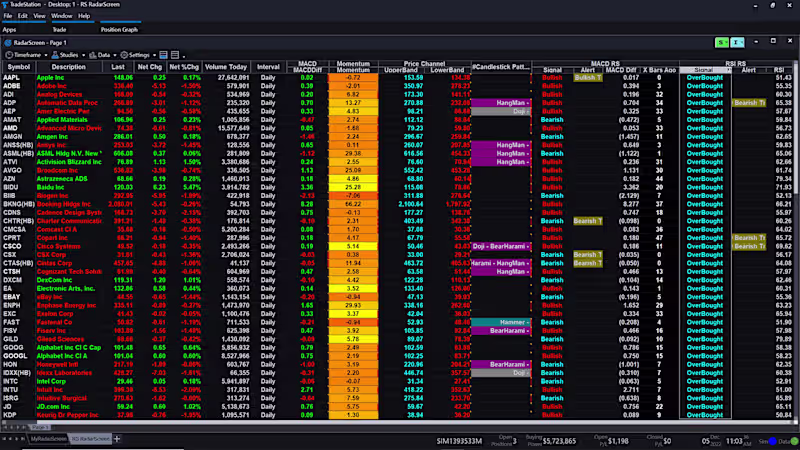The height and width of the screenshot is (450, 800).
Task: Open the Settings gear icon
Action: pyautogui.click(x=124, y=55)
